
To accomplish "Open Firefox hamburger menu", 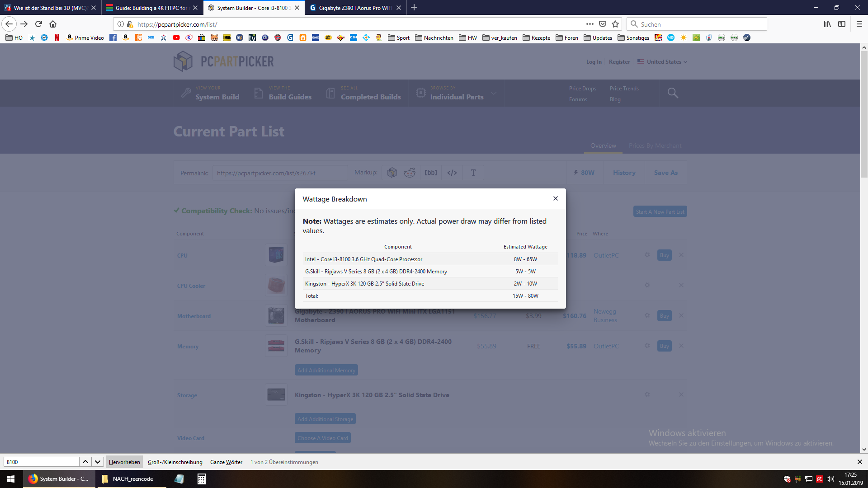I will click(x=859, y=24).
